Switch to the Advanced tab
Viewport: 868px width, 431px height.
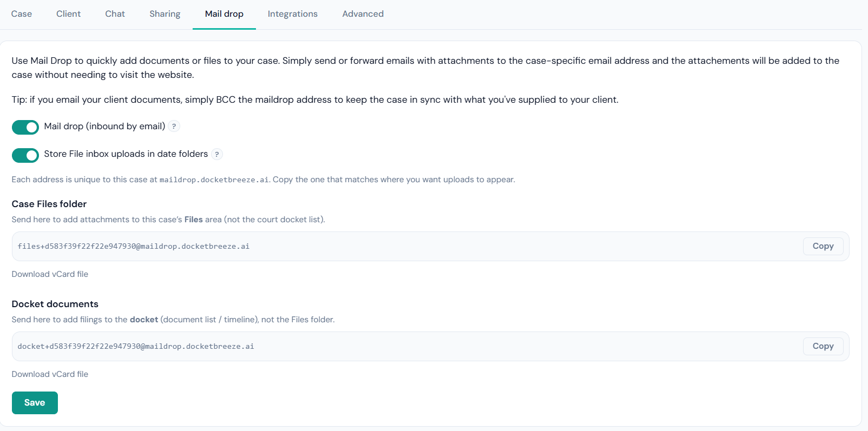click(363, 14)
